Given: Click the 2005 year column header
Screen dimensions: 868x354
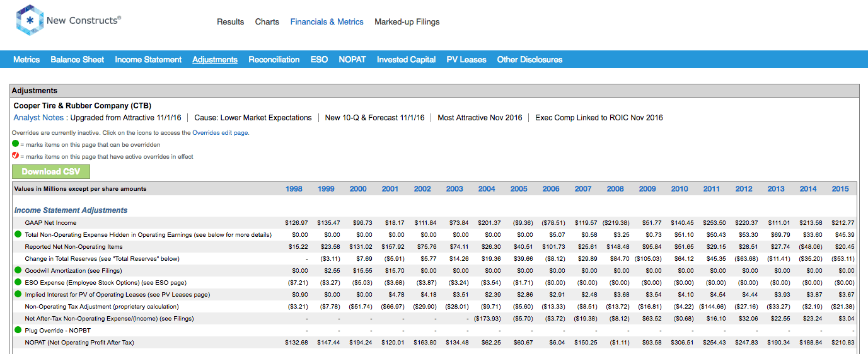Looking at the screenshot, I should [519, 189].
